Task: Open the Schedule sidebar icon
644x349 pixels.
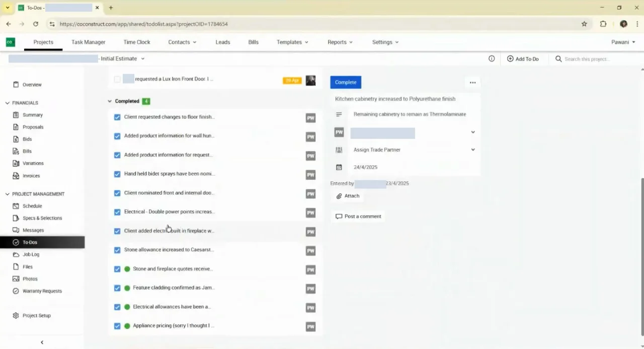Action: pyautogui.click(x=16, y=206)
